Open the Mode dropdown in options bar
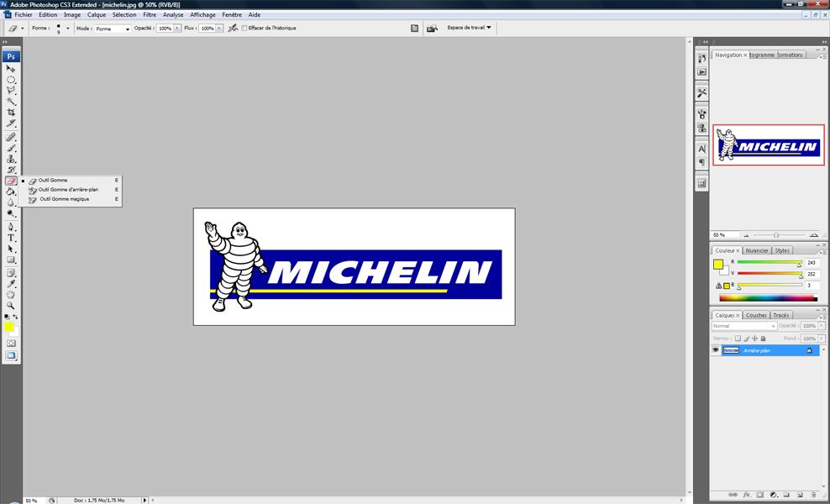Viewport: 830px width, 504px height. tap(113, 29)
